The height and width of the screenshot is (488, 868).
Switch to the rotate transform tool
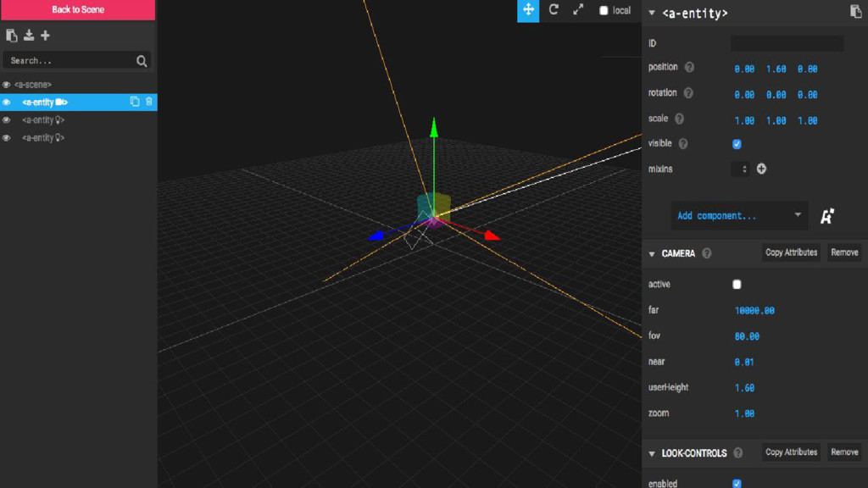554,10
